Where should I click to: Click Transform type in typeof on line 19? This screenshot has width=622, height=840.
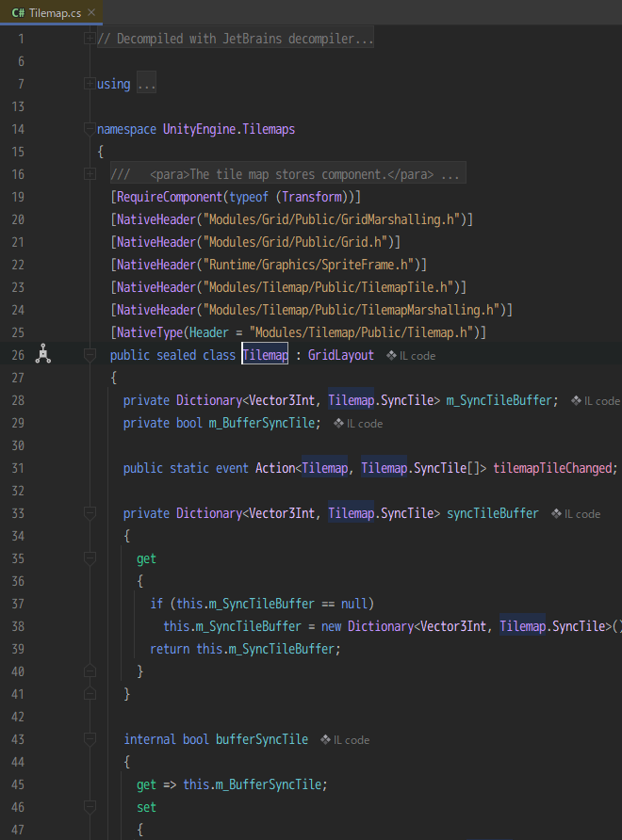(x=312, y=197)
